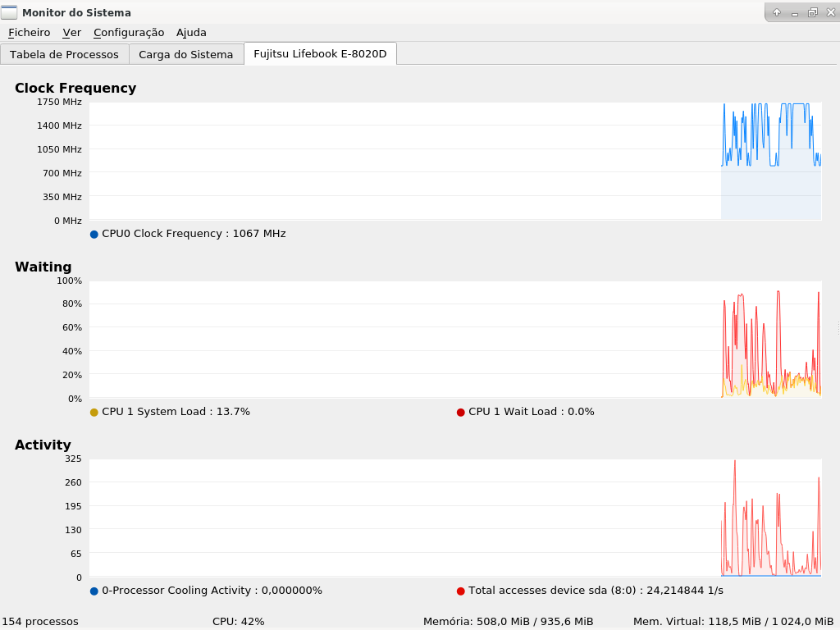Open the Ajuda menu
Viewport: 840px width, 630px height.
point(191,33)
